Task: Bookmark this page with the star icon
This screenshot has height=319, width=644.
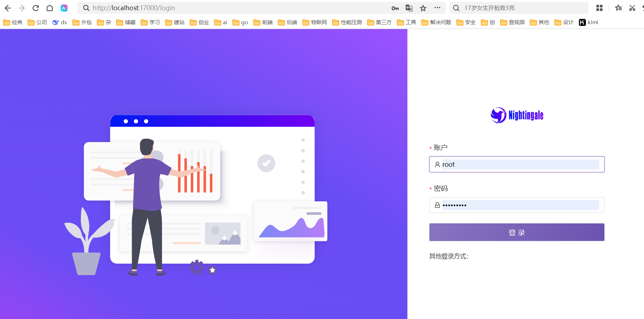Action: click(423, 8)
